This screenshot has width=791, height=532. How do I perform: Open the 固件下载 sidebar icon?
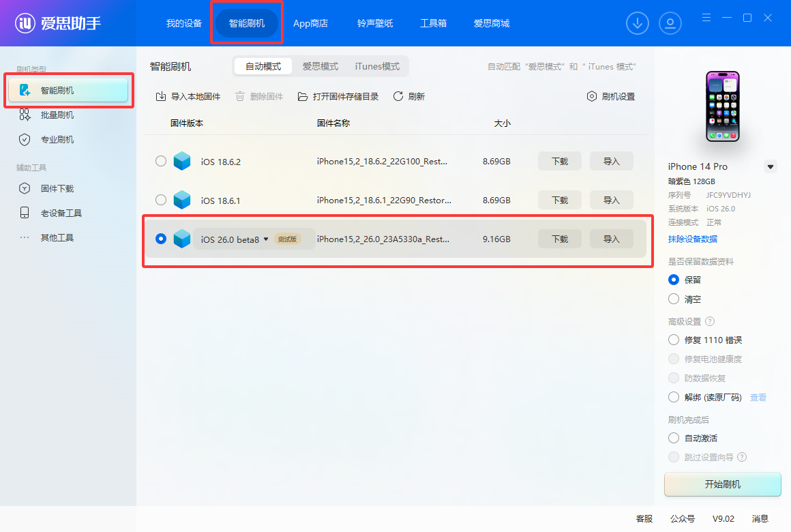coord(26,188)
